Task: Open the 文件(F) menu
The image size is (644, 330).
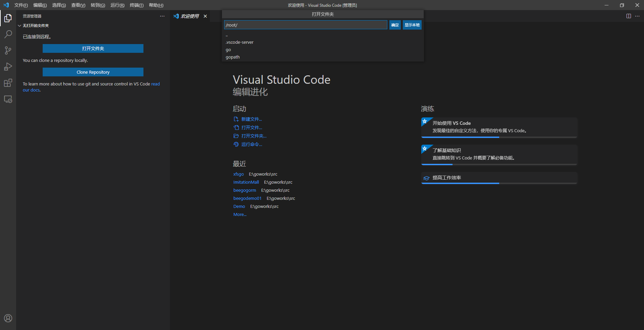Action: [x=21, y=5]
